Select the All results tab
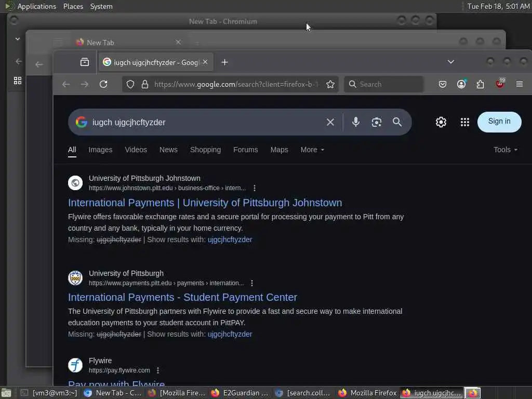Image resolution: width=532 pixels, height=399 pixels. (72, 150)
